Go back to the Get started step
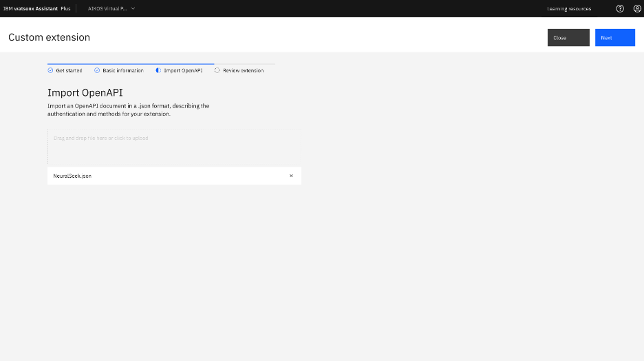This screenshot has height=361, width=644. (69, 70)
